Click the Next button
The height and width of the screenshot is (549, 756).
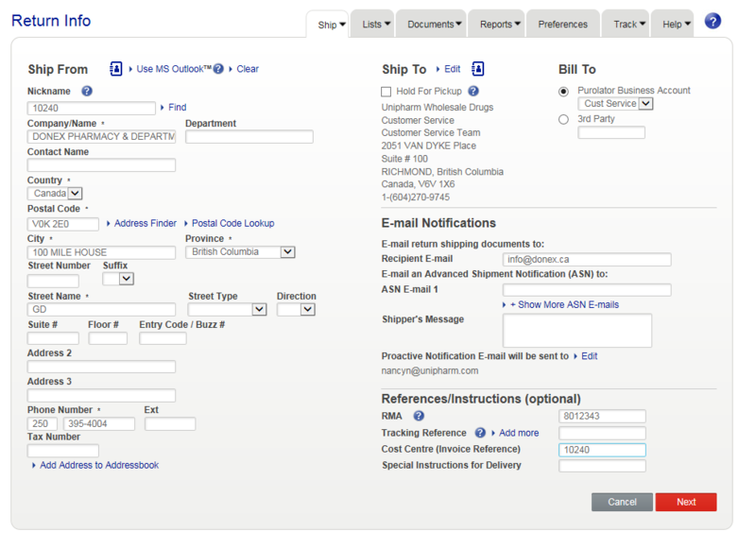pyautogui.click(x=686, y=502)
